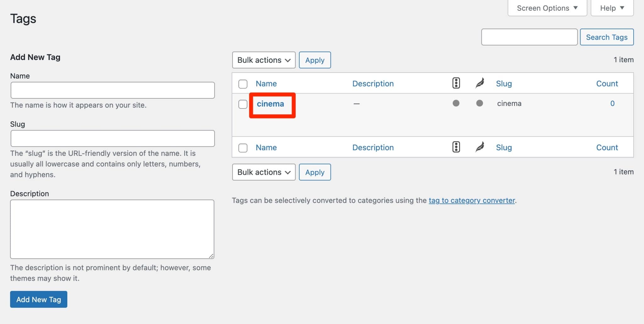The width and height of the screenshot is (644, 324).
Task: Check the select-all checkbox in the footer row
Action: point(242,148)
